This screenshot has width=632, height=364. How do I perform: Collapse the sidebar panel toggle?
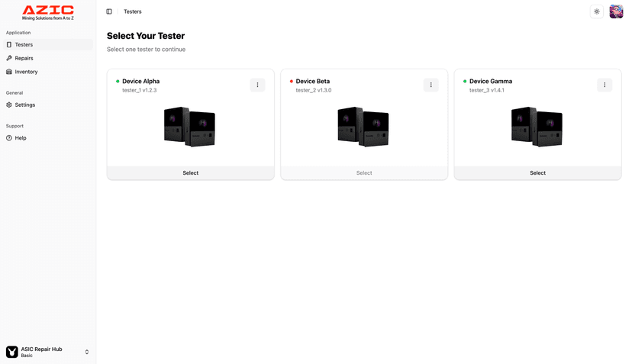(x=109, y=11)
